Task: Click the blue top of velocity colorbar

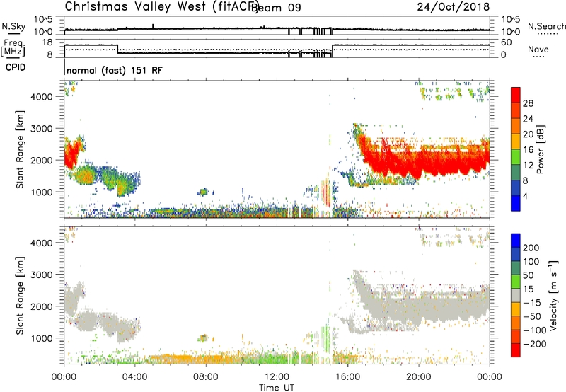Action: pyautogui.click(x=516, y=240)
